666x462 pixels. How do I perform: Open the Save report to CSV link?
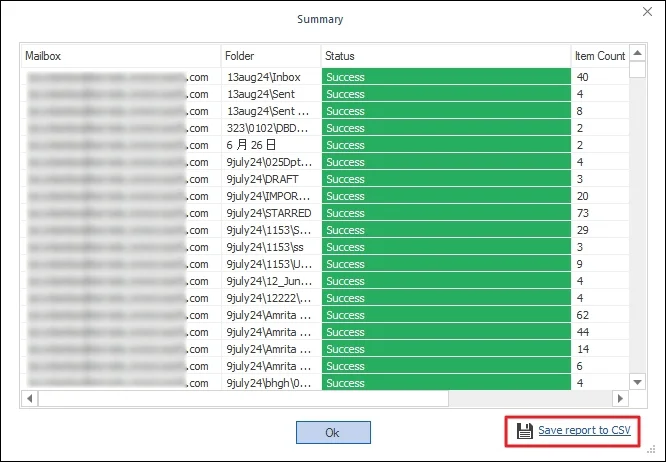[x=584, y=430]
